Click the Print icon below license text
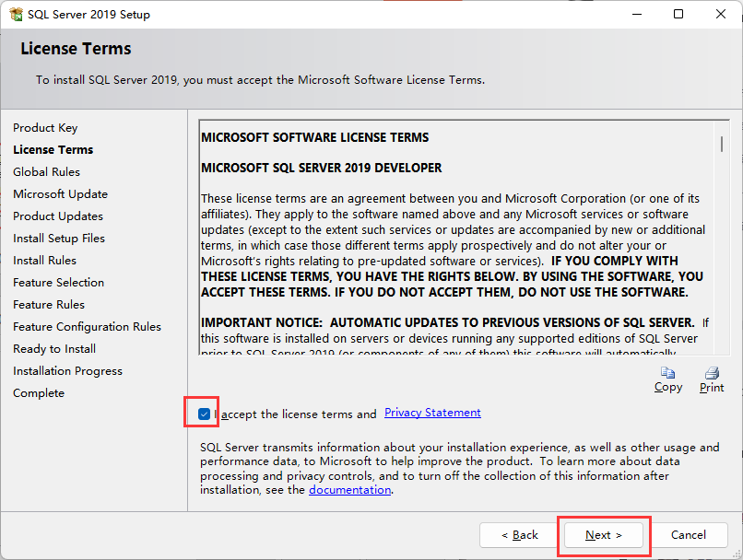The width and height of the screenshot is (743, 560). click(x=712, y=373)
